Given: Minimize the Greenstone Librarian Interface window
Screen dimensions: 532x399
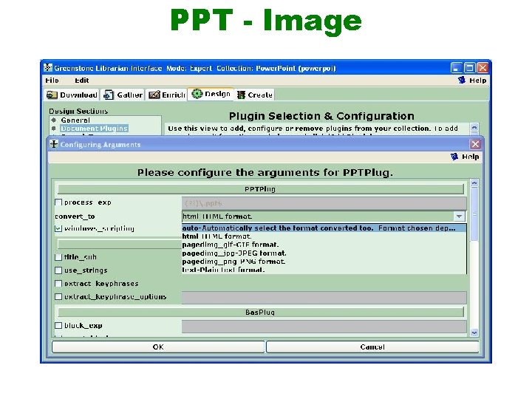Looking at the screenshot, I should [457, 68].
